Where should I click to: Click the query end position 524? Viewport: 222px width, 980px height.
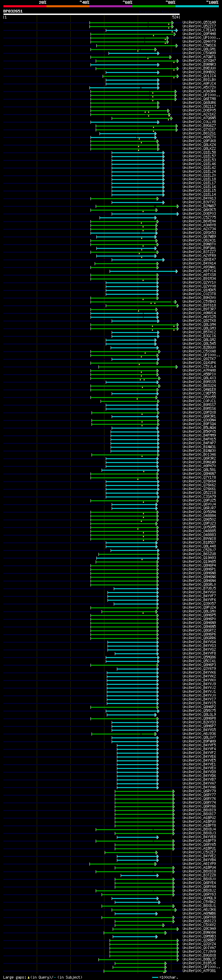[175, 17]
